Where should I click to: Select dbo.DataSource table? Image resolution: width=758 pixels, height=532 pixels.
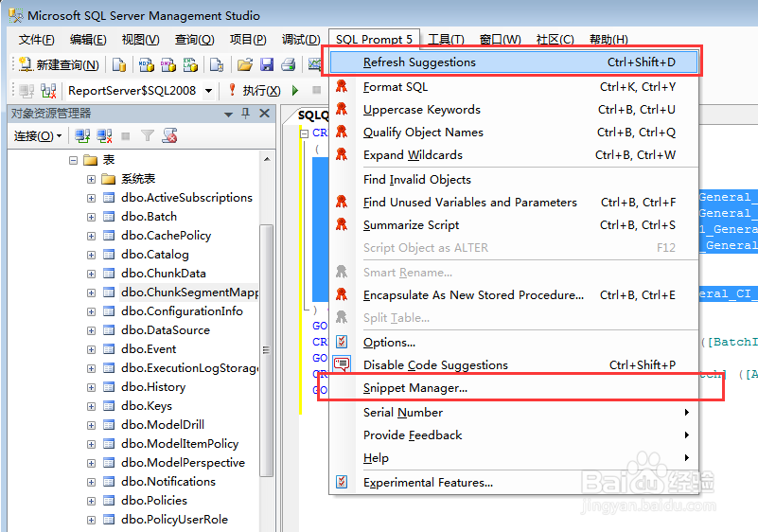(x=166, y=329)
